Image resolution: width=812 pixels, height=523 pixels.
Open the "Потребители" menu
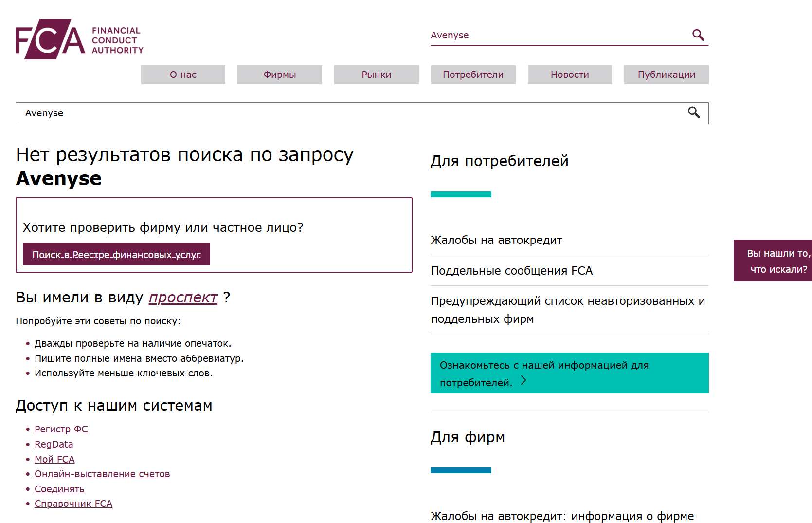(473, 75)
